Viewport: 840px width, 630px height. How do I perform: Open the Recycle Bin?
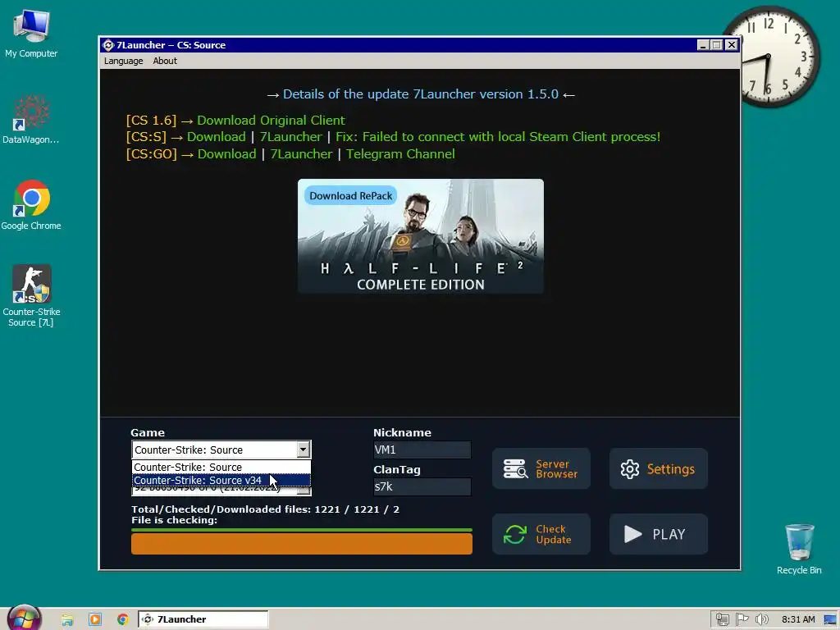click(x=799, y=549)
